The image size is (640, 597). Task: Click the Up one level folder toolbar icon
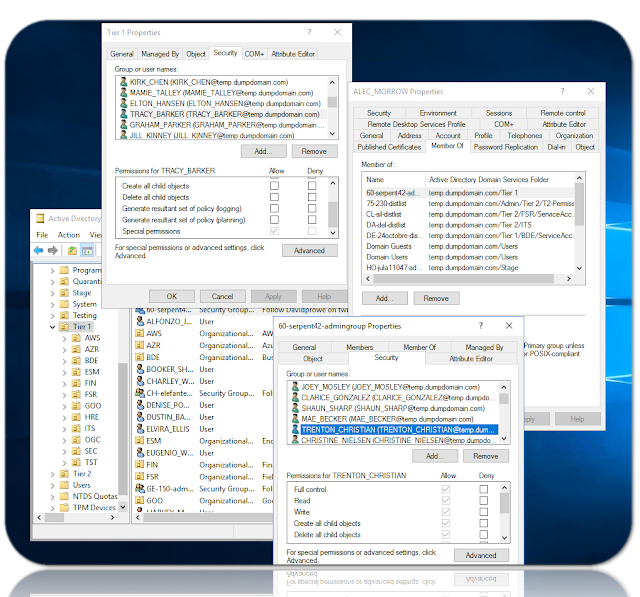click(72, 250)
